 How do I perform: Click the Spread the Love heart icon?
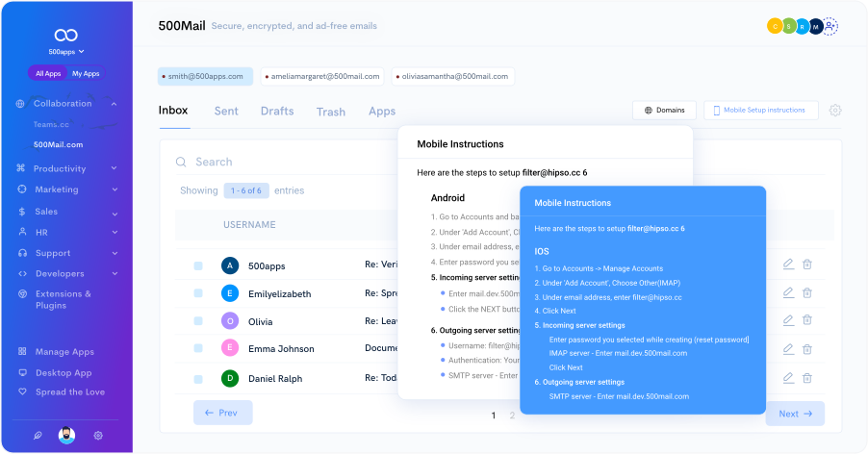click(x=23, y=391)
